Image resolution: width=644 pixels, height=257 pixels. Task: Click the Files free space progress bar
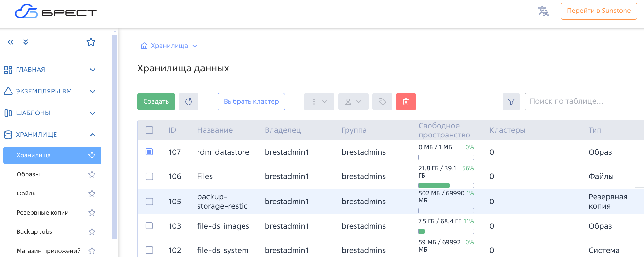click(446, 186)
